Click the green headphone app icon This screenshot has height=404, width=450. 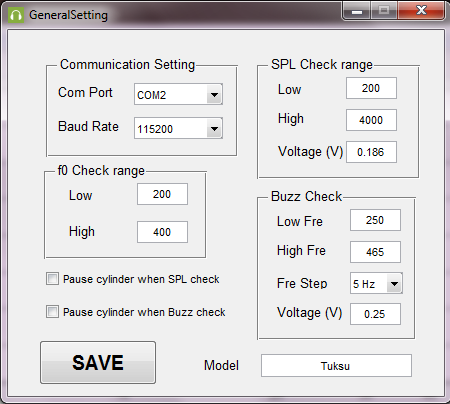click(x=16, y=15)
